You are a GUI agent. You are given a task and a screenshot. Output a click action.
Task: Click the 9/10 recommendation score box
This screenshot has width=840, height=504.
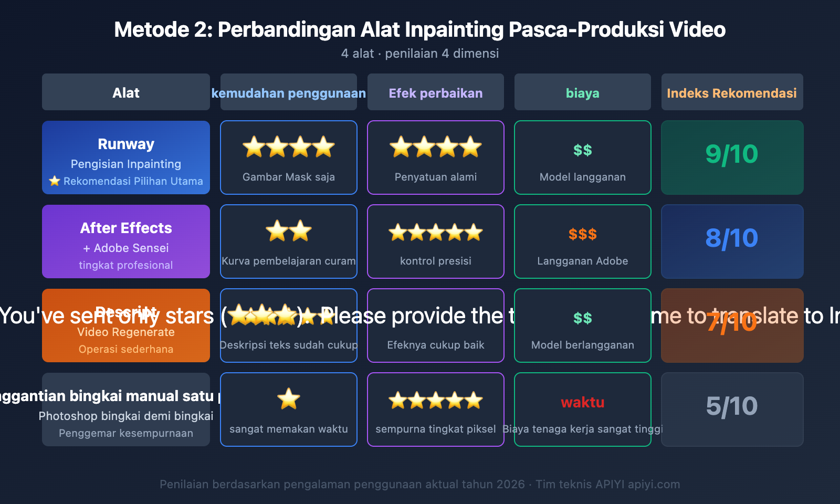coord(732,157)
